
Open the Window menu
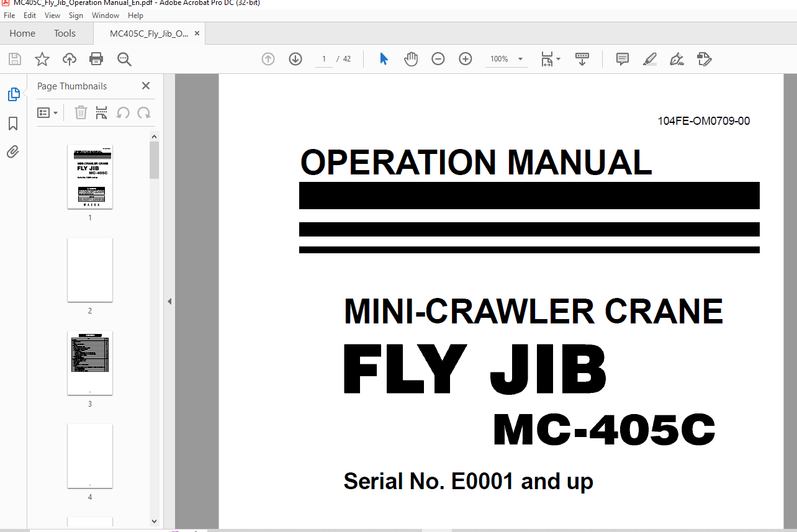(x=106, y=16)
